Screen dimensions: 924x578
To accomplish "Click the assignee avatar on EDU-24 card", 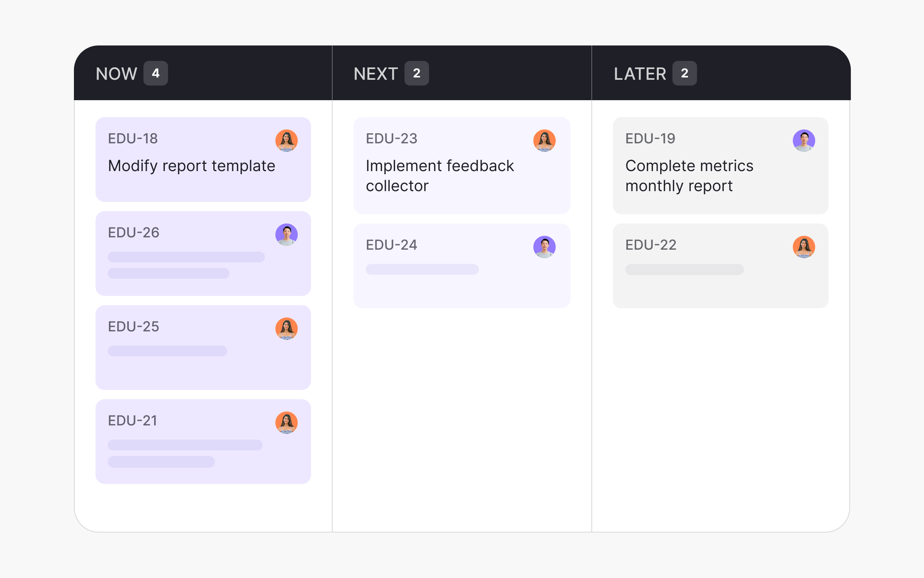I will pos(544,247).
